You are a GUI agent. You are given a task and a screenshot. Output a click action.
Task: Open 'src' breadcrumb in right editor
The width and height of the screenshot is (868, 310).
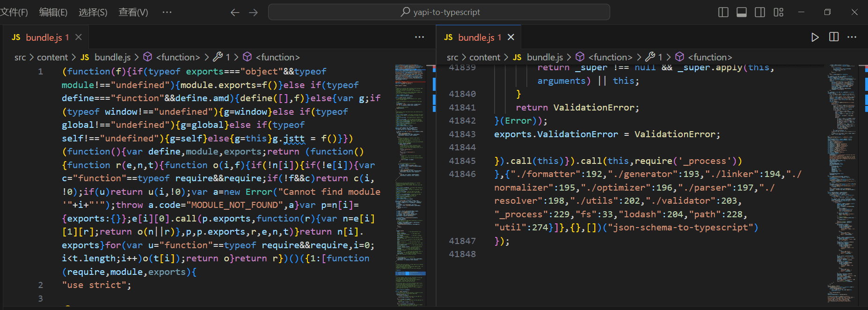tap(452, 57)
